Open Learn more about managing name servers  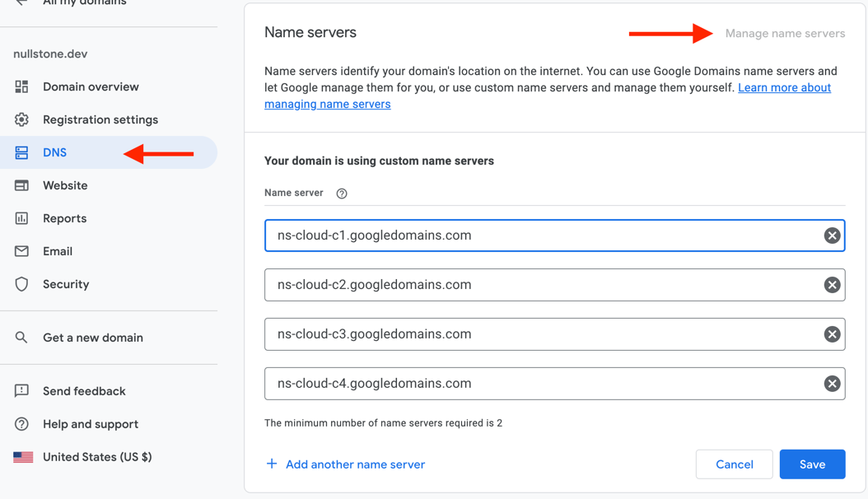784,87
